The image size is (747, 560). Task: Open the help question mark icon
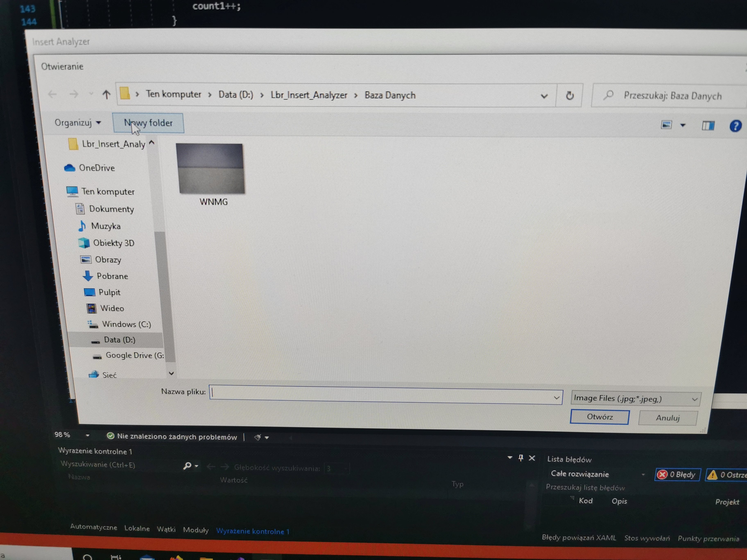[735, 126]
